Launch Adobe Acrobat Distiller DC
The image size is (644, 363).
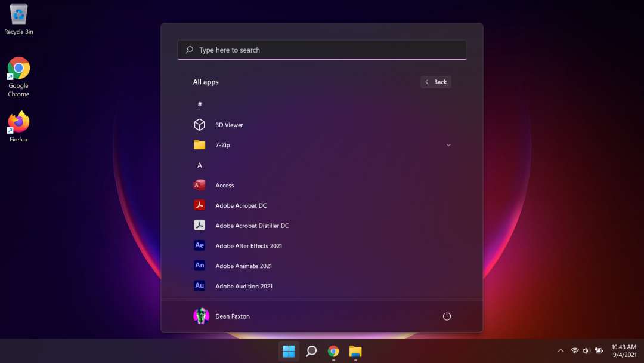252,226
